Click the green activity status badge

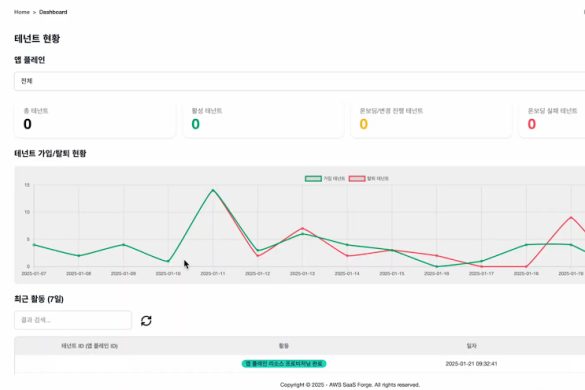(x=284, y=364)
